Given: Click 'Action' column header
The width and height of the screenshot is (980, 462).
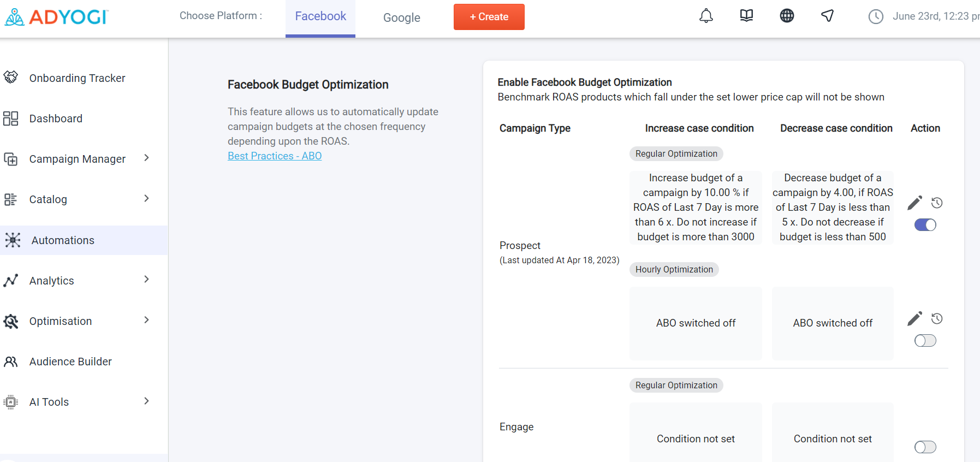Looking at the screenshot, I should [925, 128].
